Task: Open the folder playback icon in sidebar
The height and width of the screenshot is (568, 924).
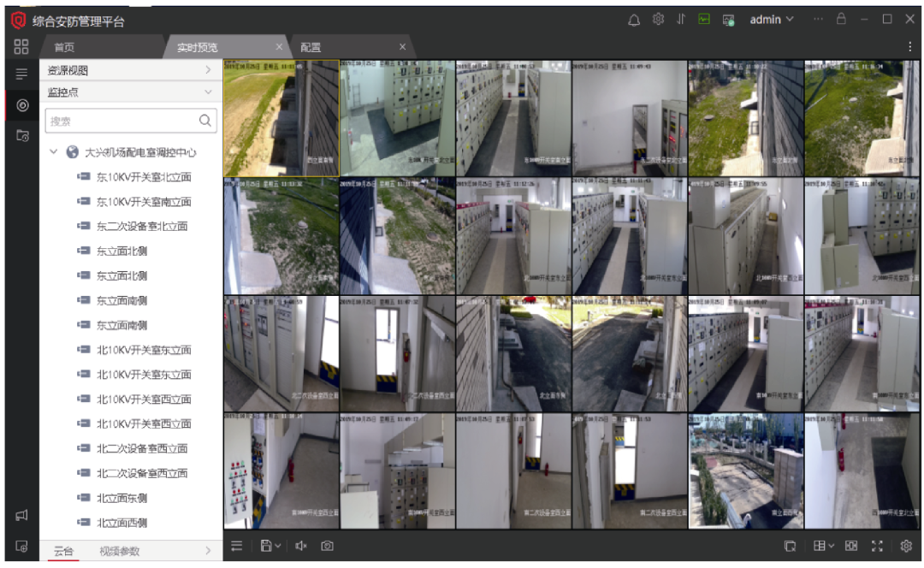Action: 22,135
